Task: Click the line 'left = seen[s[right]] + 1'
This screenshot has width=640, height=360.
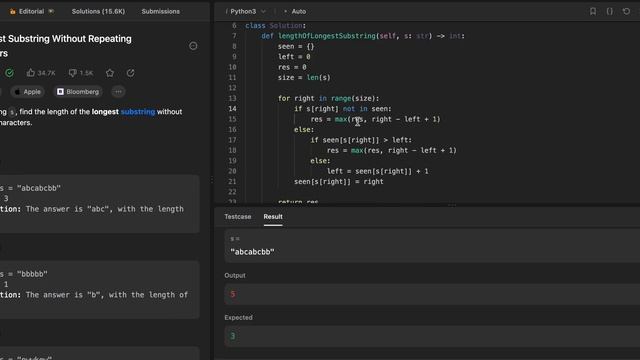Action: [378, 171]
